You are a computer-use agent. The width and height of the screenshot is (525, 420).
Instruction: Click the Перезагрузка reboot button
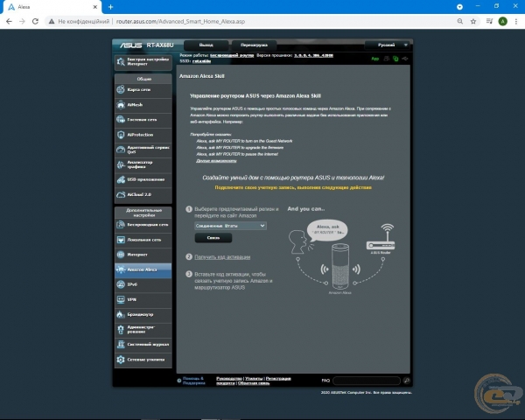(x=254, y=45)
